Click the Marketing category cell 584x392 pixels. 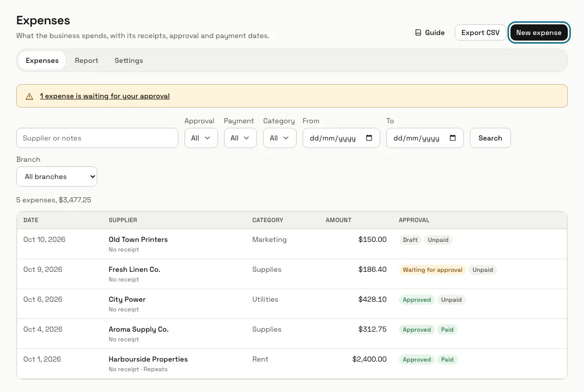click(x=269, y=239)
